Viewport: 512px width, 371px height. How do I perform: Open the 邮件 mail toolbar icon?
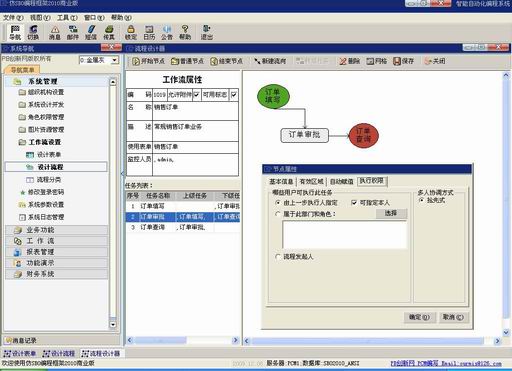[x=73, y=32]
